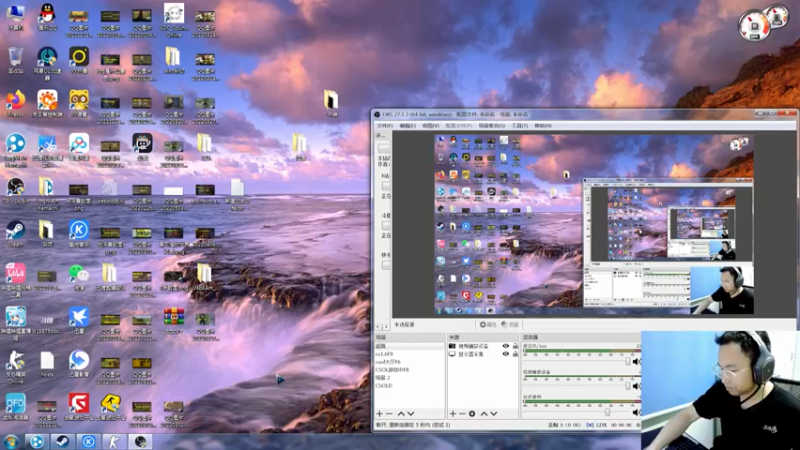The image size is (800, 450).
Task: Click the Kugou K taskbar icon
Action: (x=88, y=442)
